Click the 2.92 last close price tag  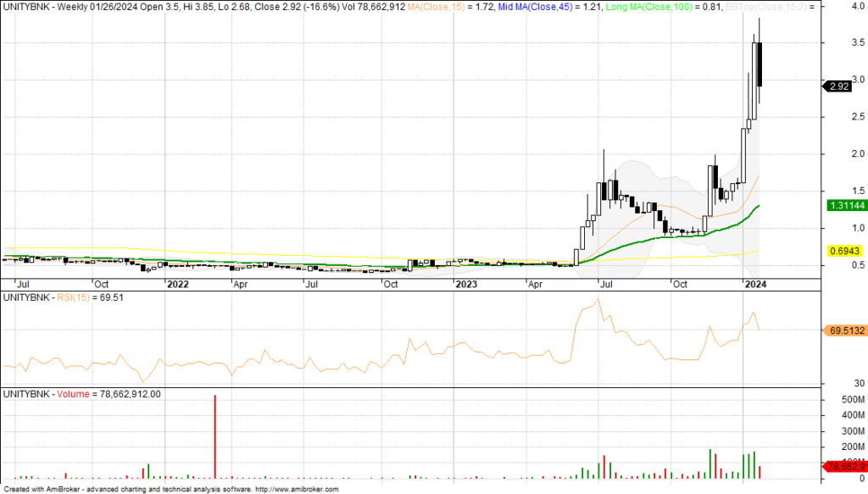pyautogui.click(x=839, y=86)
